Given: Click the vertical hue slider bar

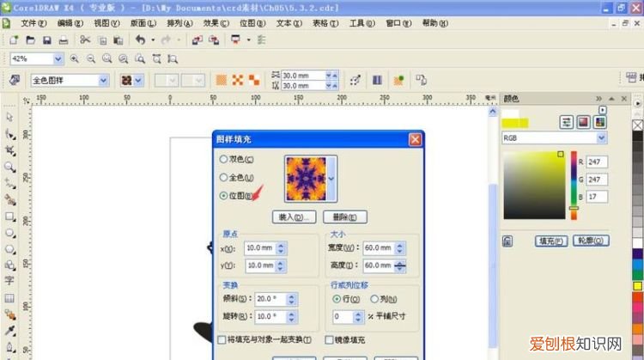Looking at the screenshot, I should [574, 186].
